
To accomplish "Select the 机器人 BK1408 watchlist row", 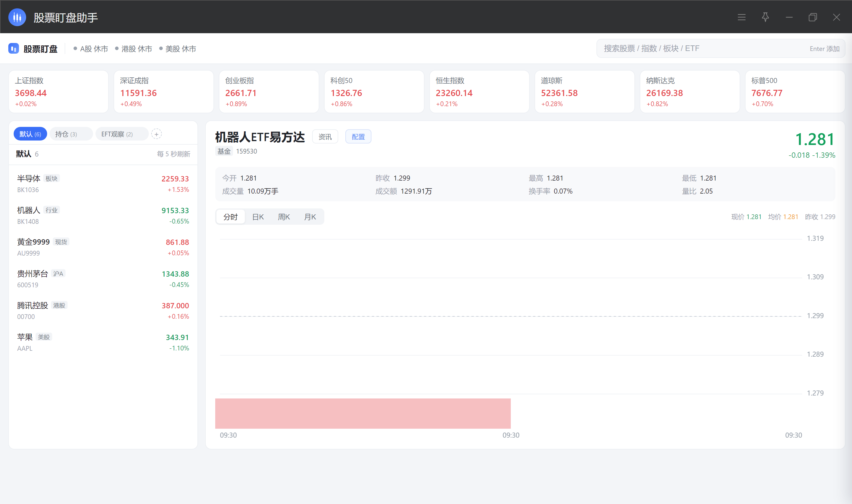I will pyautogui.click(x=103, y=216).
